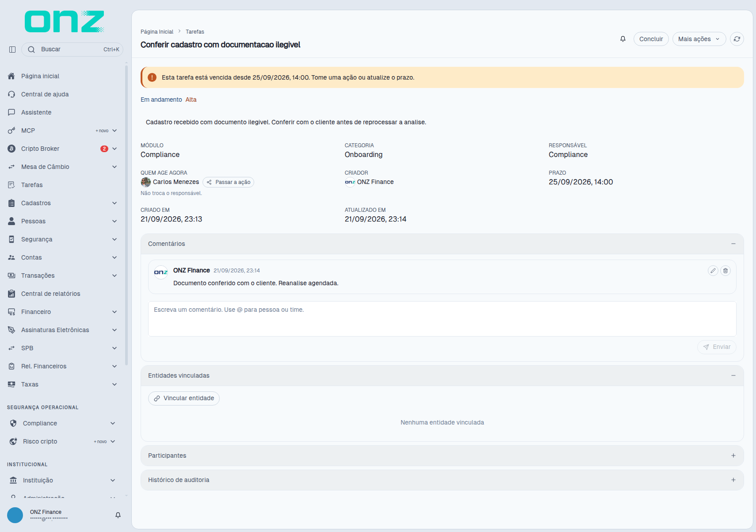Open the Financeiro sidebar menu
Viewport: 756px width, 532px height.
point(62,312)
